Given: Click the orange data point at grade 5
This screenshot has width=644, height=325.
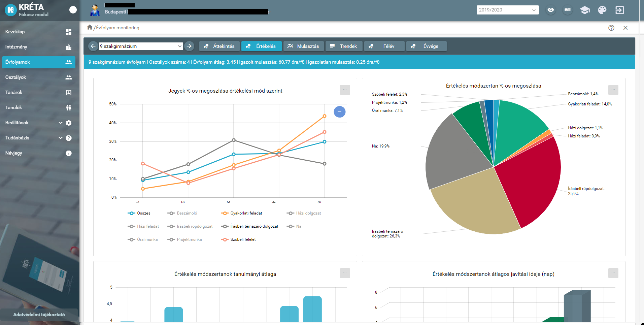Looking at the screenshot, I should pos(325,116).
